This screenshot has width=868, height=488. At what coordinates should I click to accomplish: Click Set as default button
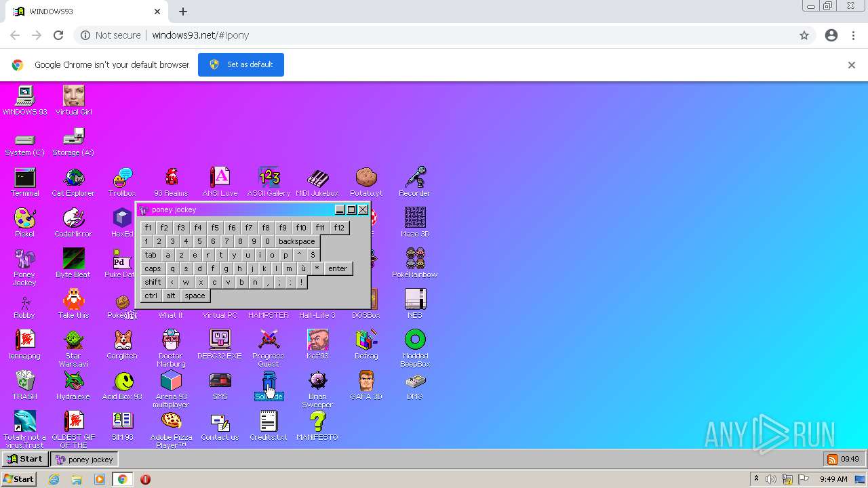click(241, 64)
